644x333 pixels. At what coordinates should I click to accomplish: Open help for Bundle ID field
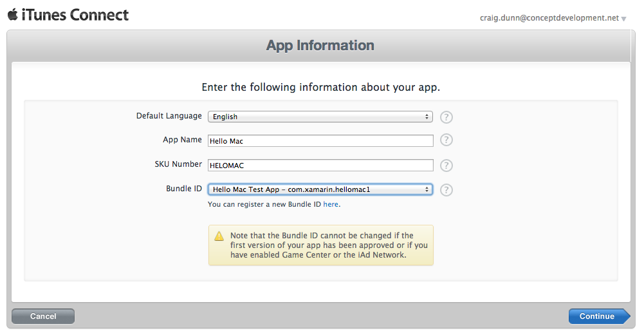coord(446,190)
